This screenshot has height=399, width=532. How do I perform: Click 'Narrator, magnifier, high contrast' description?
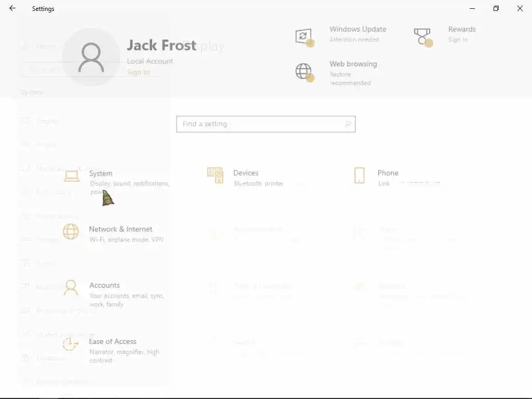(124, 356)
